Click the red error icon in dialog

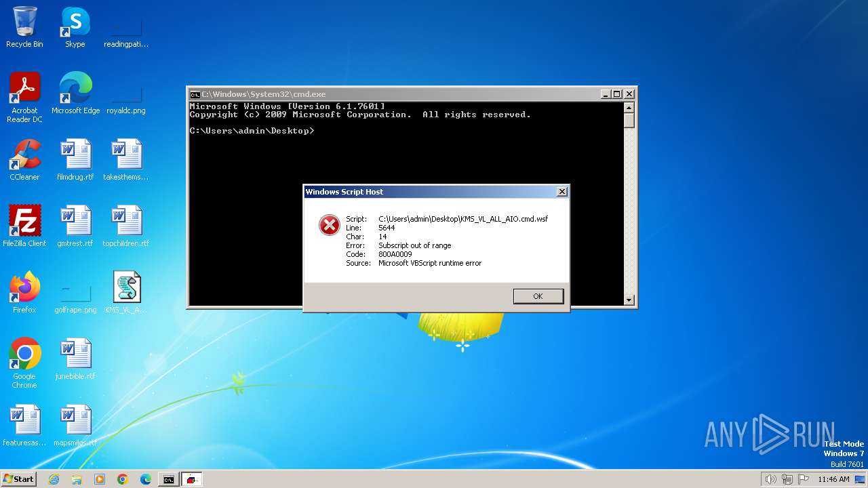[x=330, y=225]
